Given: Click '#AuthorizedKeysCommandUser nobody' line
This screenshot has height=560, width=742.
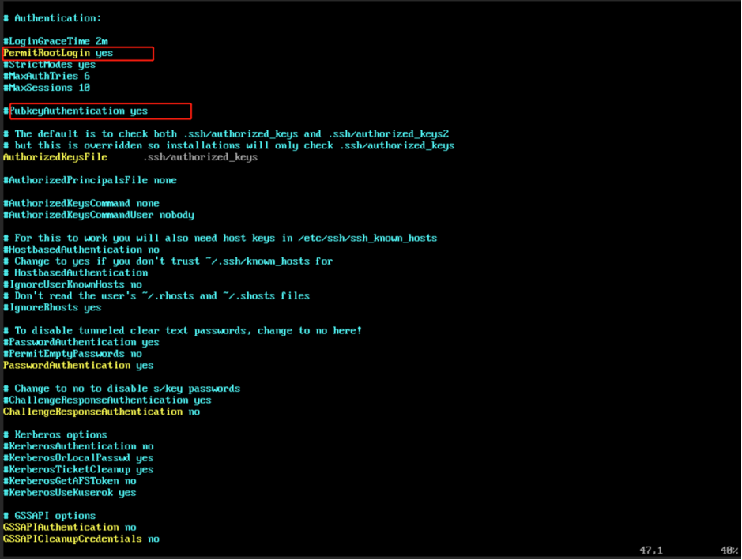Looking at the screenshot, I should click(x=99, y=215).
